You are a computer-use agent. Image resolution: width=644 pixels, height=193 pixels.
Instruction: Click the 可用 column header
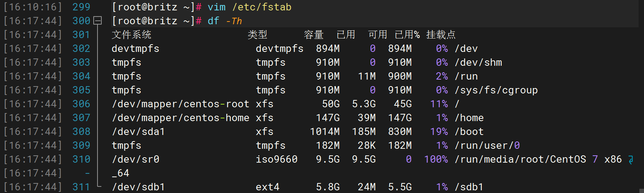(378, 35)
